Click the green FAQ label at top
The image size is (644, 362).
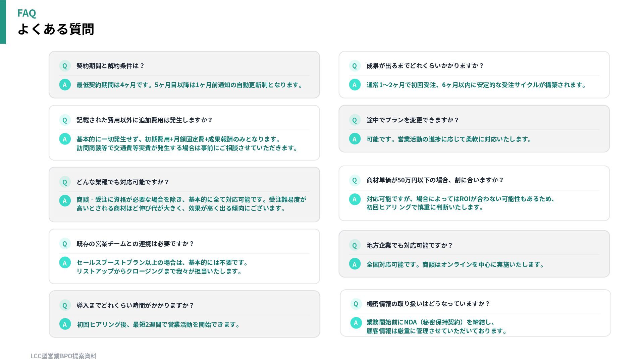point(26,13)
